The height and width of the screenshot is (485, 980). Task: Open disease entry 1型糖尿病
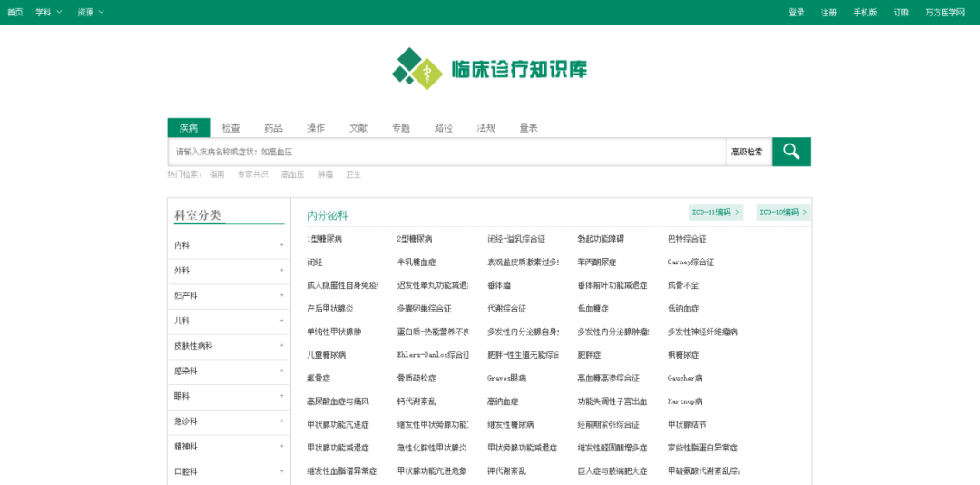point(324,239)
